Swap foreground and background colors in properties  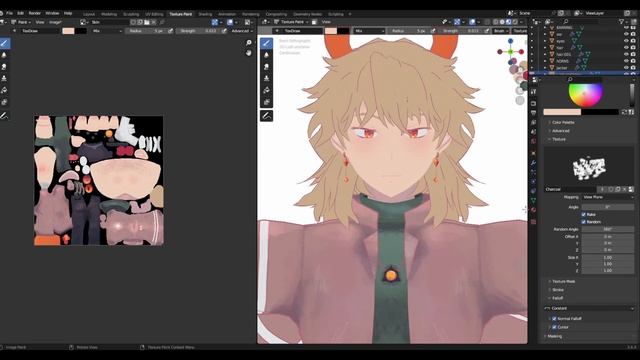624,112
